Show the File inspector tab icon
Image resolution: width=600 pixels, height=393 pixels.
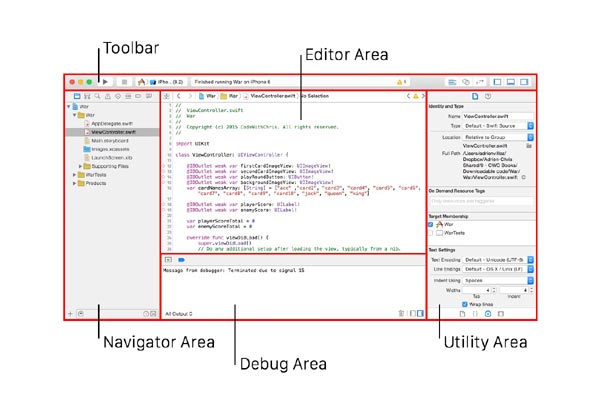(x=475, y=96)
